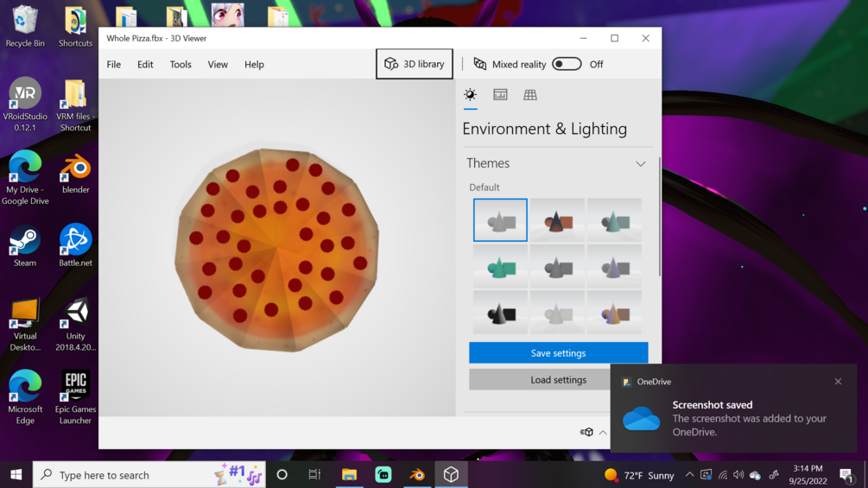The height and width of the screenshot is (488, 868).
Task: Dismiss the OneDrive notification
Action: pos(838,381)
